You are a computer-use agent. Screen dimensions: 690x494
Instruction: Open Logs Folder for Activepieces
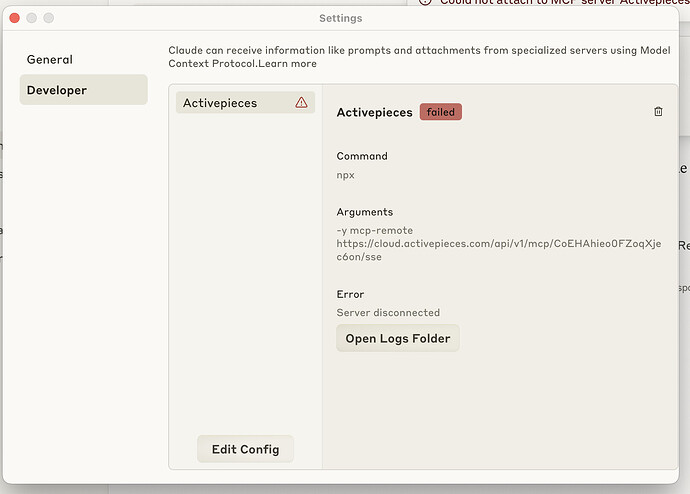pos(398,338)
